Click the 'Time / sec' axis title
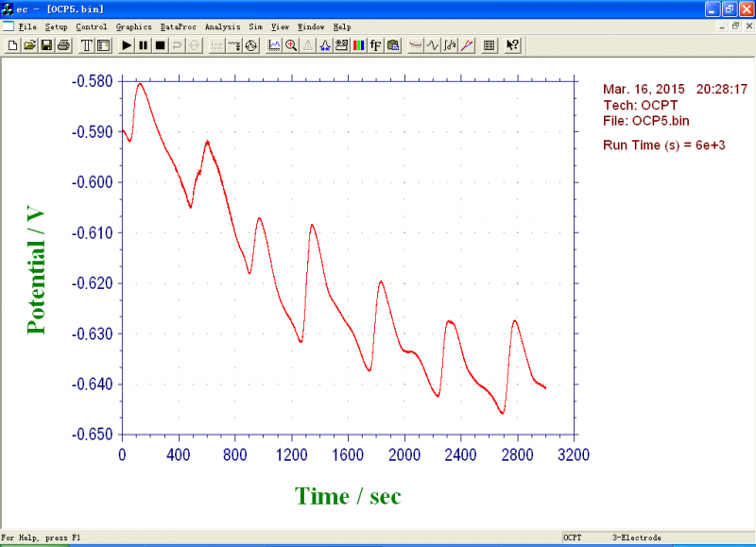 pos(348,496)
